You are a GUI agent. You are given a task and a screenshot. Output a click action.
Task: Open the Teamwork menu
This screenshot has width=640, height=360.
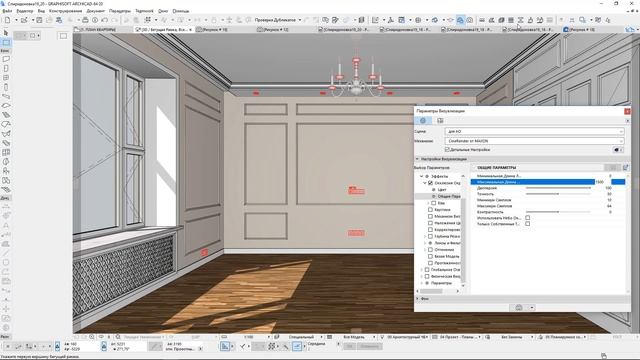tap(144, 11)
